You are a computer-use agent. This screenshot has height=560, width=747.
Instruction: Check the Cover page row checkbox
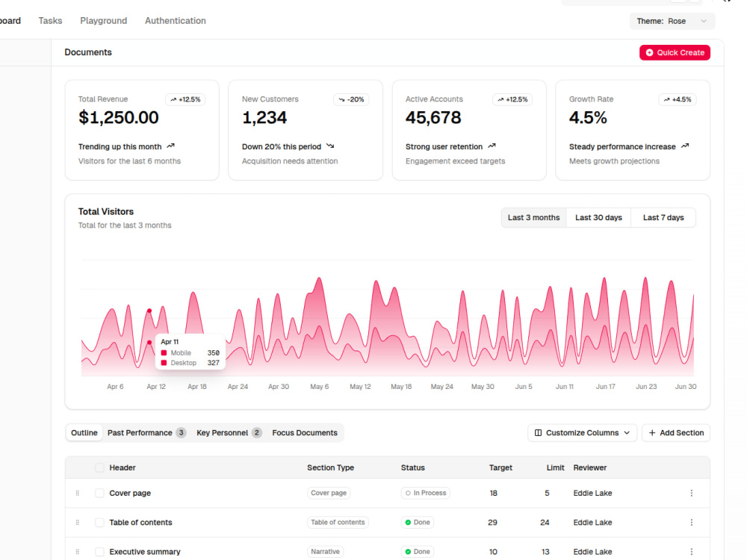[x=99, y=493]
